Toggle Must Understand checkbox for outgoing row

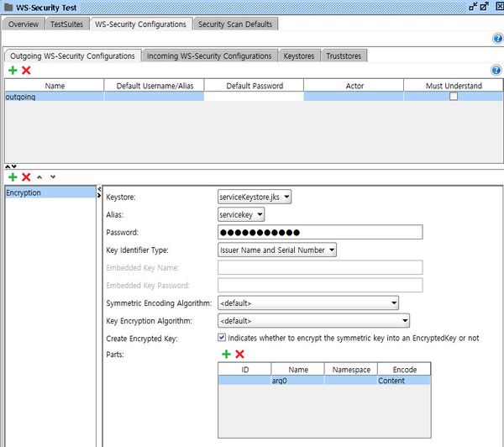pyautogui.click(x=454, y=97)
